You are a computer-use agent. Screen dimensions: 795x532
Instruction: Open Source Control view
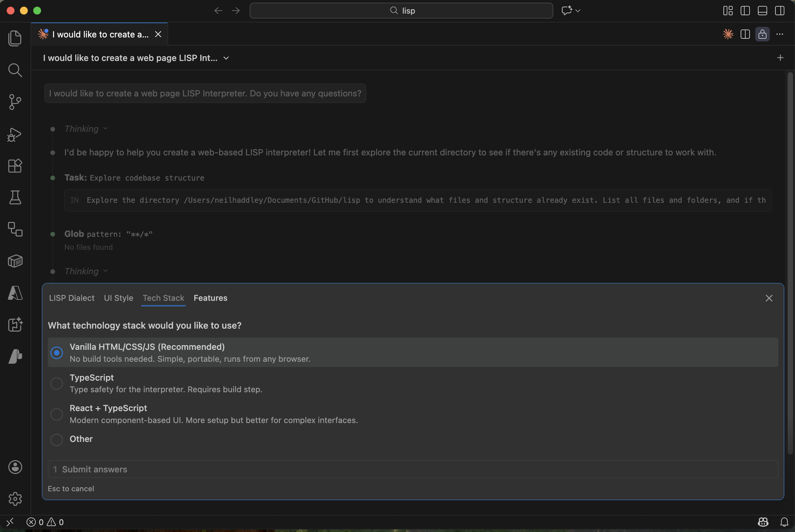pos(15,102)
